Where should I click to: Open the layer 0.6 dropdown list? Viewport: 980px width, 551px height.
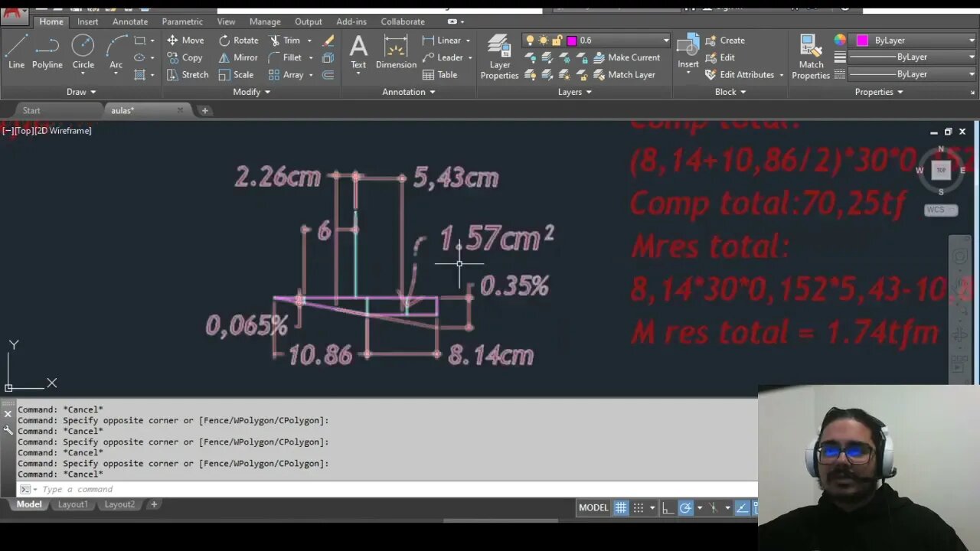tap(665, 41)
